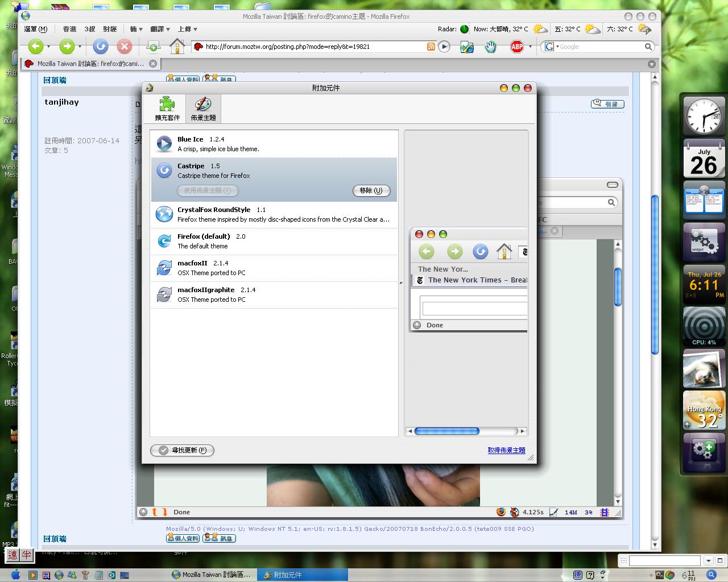Open the Google search engine dropdown
Screen dimensions: 728x582
tap(552, 47)
